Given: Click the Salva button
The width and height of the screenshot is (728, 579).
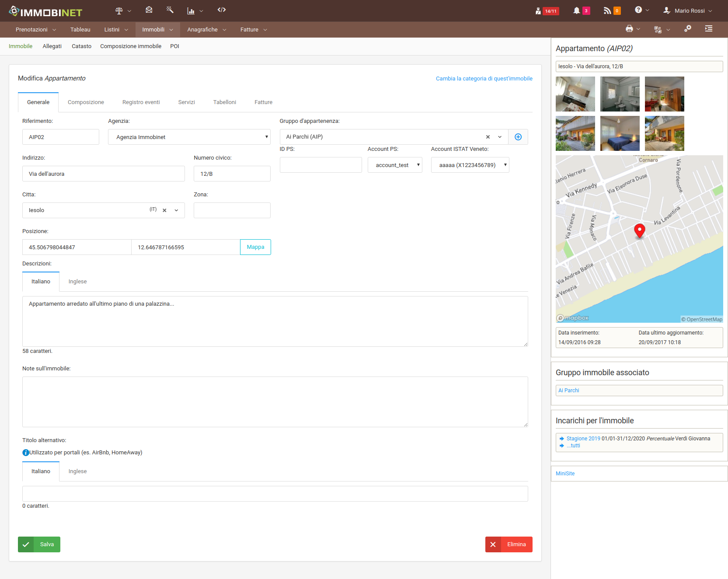Looking at the screenshot, I should click(39, 544).
